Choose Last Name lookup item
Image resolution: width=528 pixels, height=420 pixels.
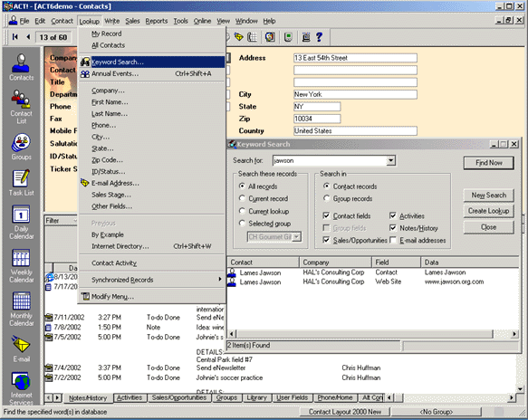(152, 114)
